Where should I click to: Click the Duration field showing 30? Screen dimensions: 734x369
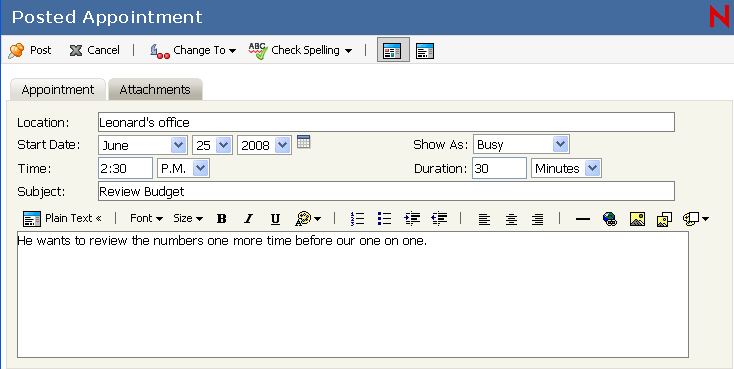[499, 168]
